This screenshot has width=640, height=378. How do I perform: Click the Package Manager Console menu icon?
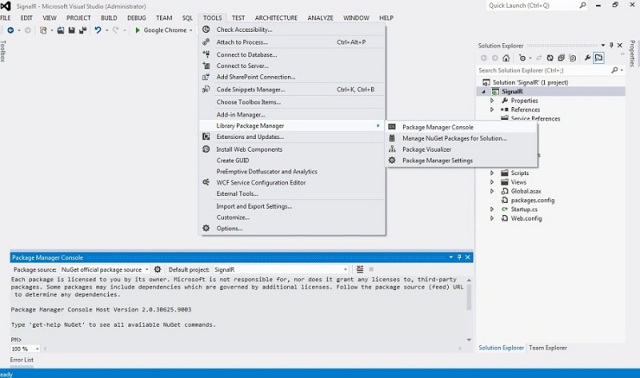[x=392, y=127]
